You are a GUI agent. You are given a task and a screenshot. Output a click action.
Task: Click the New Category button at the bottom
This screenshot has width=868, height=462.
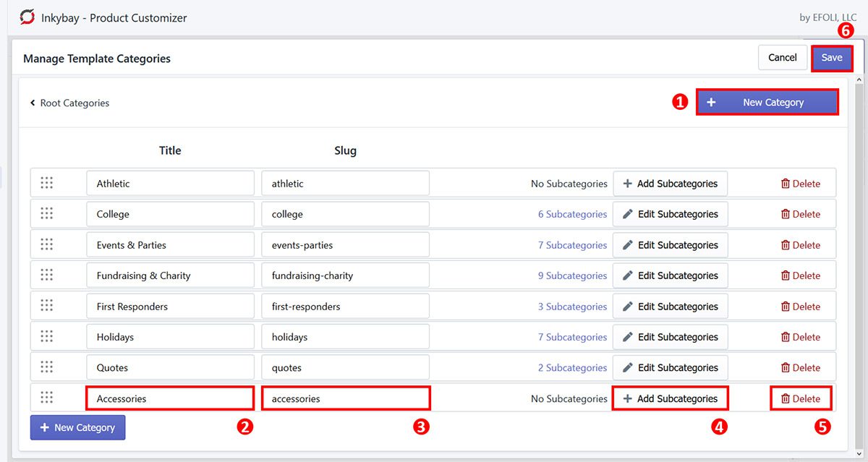coord(77,427)
